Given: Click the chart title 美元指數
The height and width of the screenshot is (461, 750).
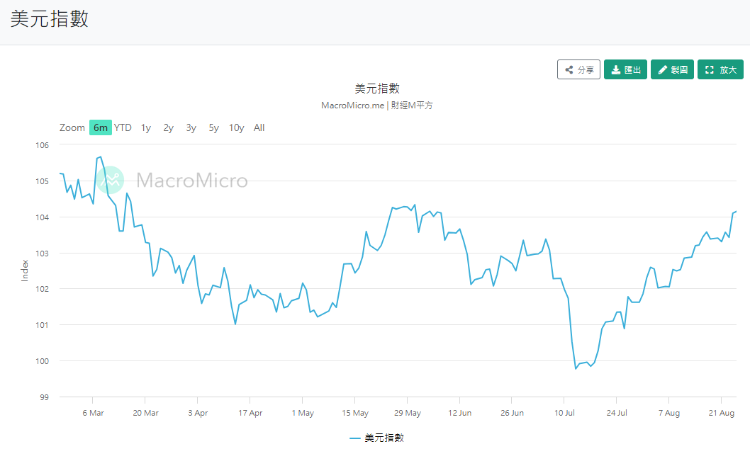Looking at the screenshot, I should pos(377,88).
